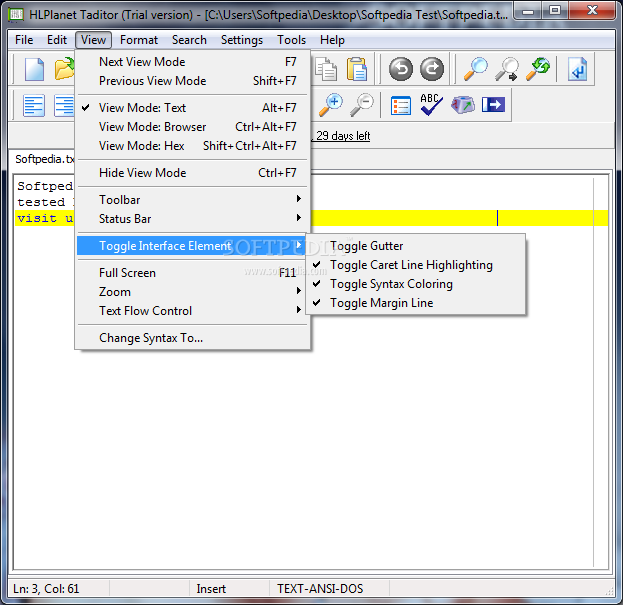Click the ABC spell check icon
The width and height of the screenshot is (623, 605).
[x=431, y=104]
